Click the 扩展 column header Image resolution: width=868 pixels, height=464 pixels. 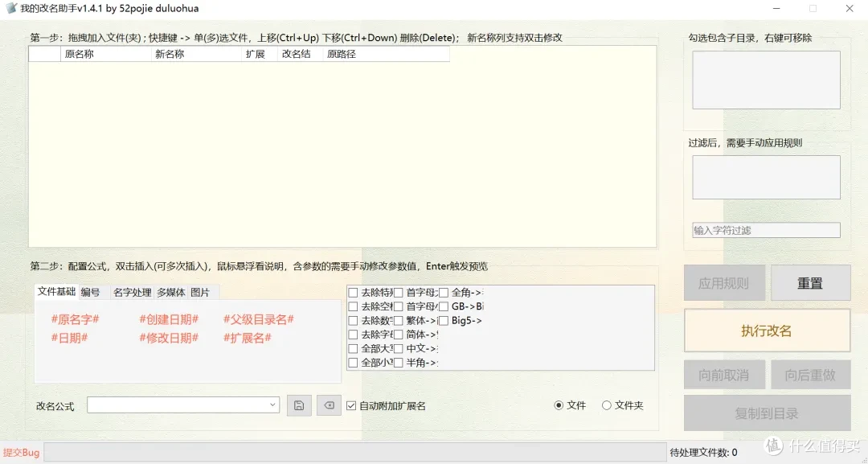259,54
